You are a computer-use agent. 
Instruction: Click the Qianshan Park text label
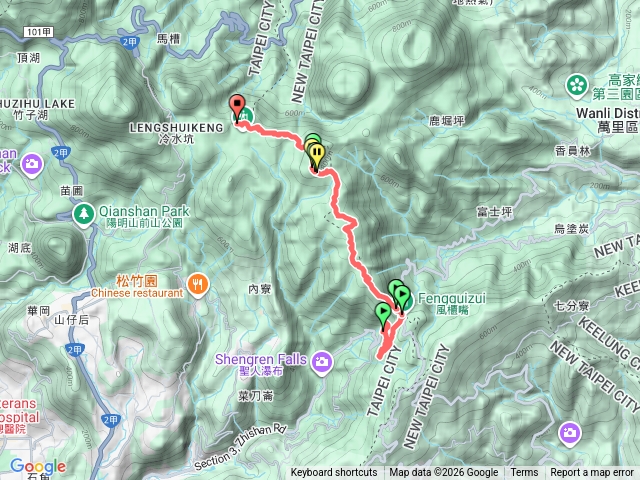(x=144, y=211)
